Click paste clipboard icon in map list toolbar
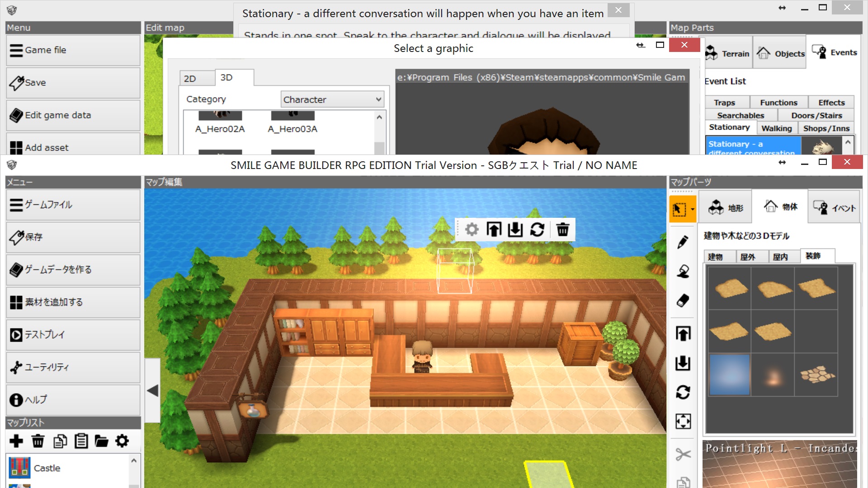868x488 pixels. tap(81, 441)
